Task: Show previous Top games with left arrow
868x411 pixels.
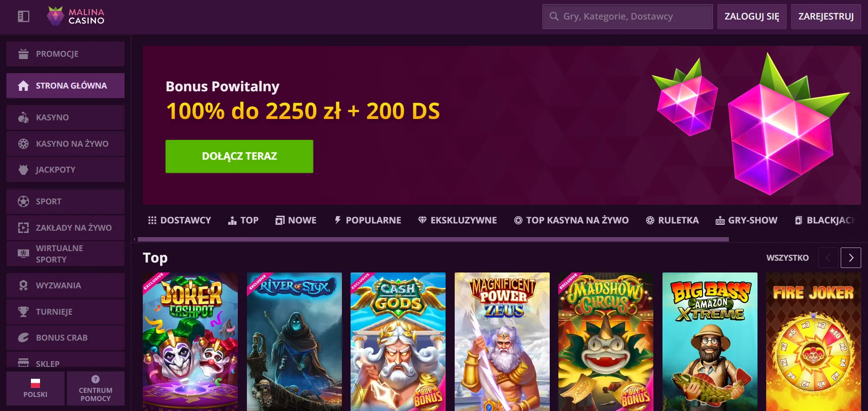Action: click(x=828, y=257)
